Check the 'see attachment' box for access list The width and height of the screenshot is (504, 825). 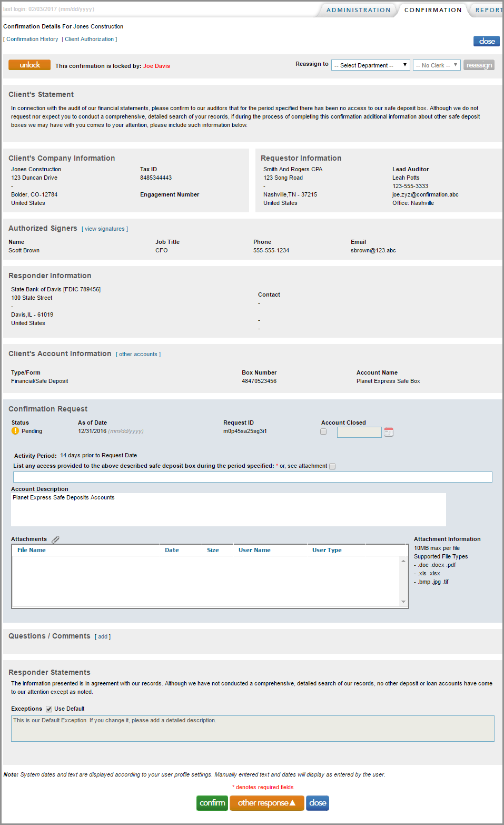coord(332,466)
